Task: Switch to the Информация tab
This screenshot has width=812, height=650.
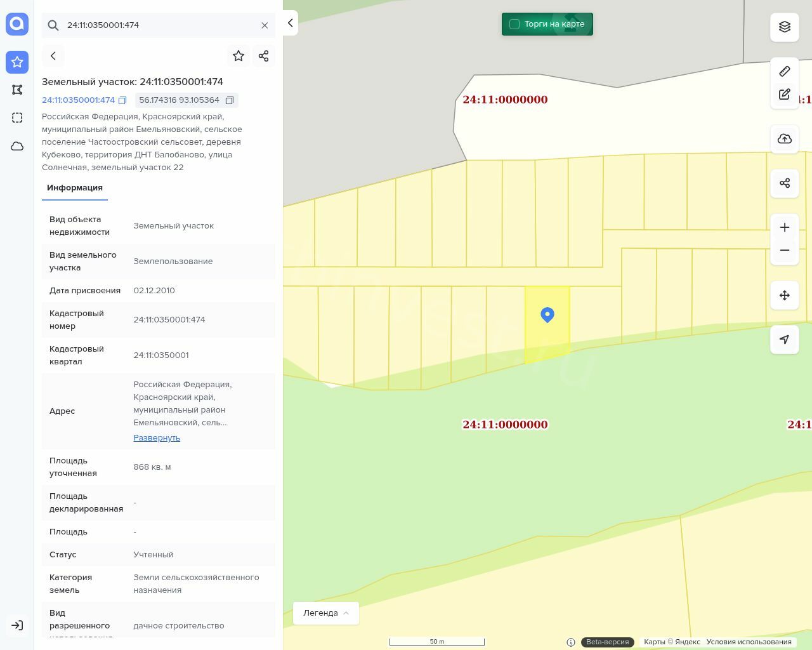Action: [x=75, y=188]
